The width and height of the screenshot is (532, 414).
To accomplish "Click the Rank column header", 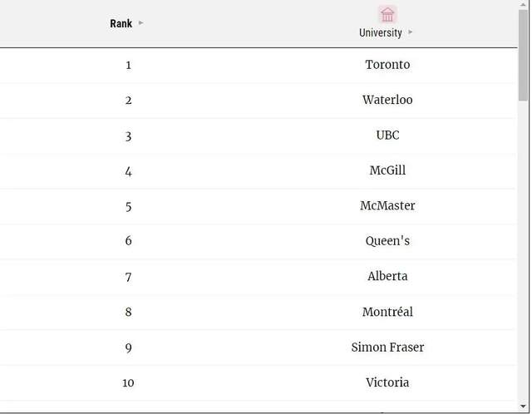I will coord(121,23).
